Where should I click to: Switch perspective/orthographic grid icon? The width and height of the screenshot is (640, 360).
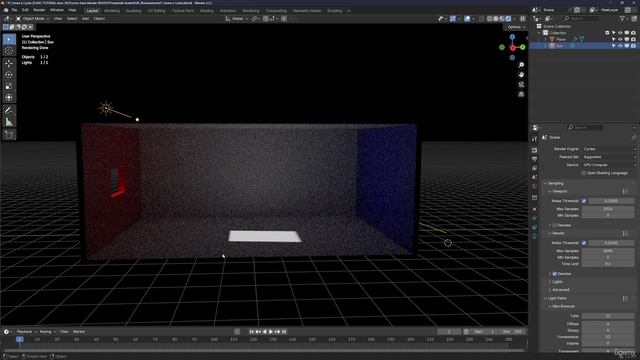[x=521, y=94]
